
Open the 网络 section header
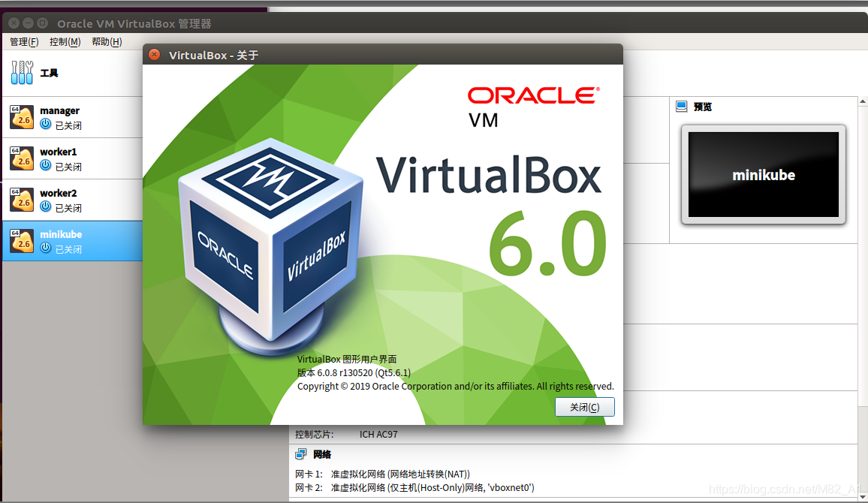(x=321, y=454)
